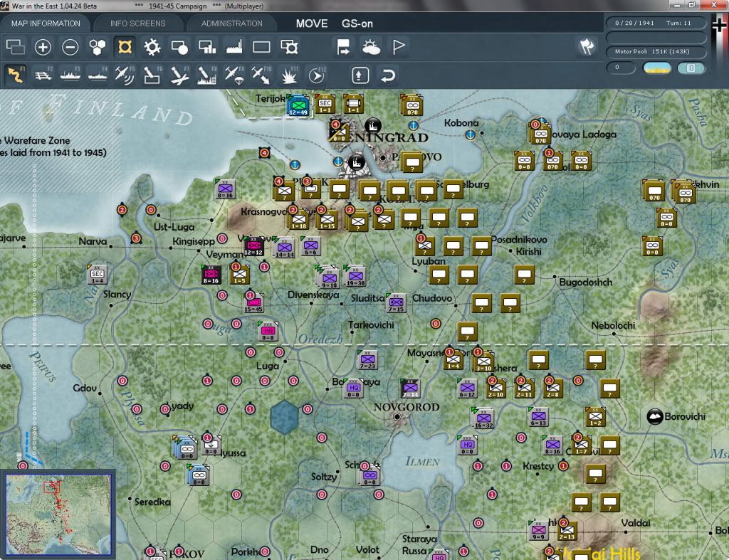The image size is (729, 560).
Task: Click the Kobona port anchor icon
Action: pos(470,134)
